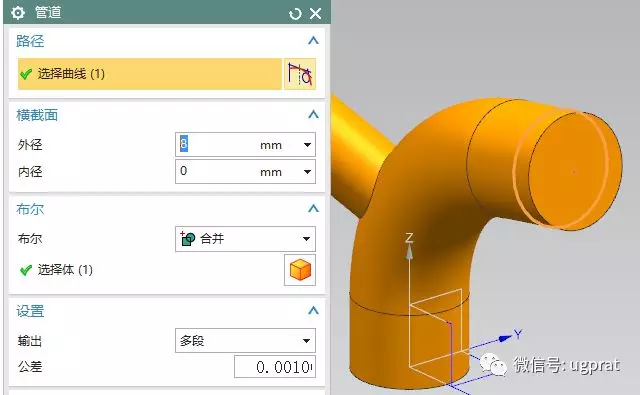Close the 管道 dialog
This screenshot has height=395, width=640.
(316, 13)
